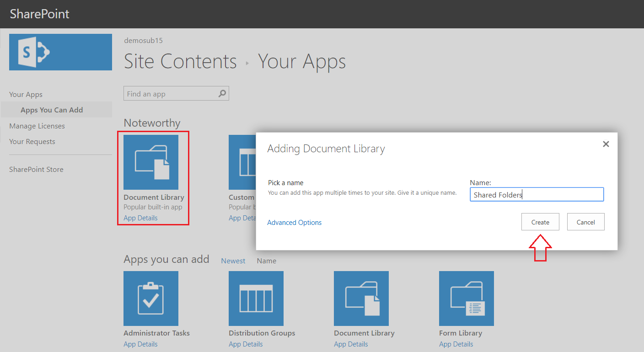The height and width of the screenshot is (352, 644).
Task: Click the Form Library app title
Action: [461, 333]
